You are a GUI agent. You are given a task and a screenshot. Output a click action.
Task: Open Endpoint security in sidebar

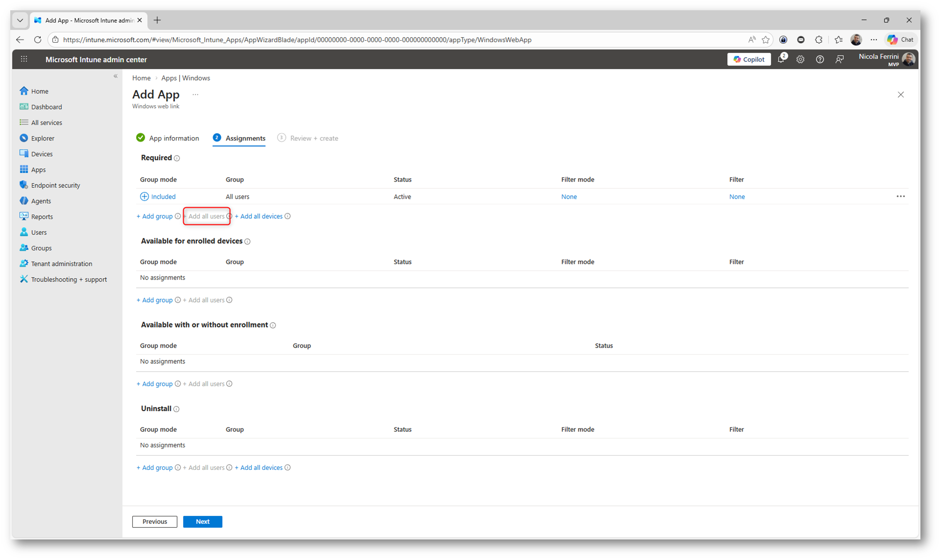pyautogui.click(x=55, y=185)
